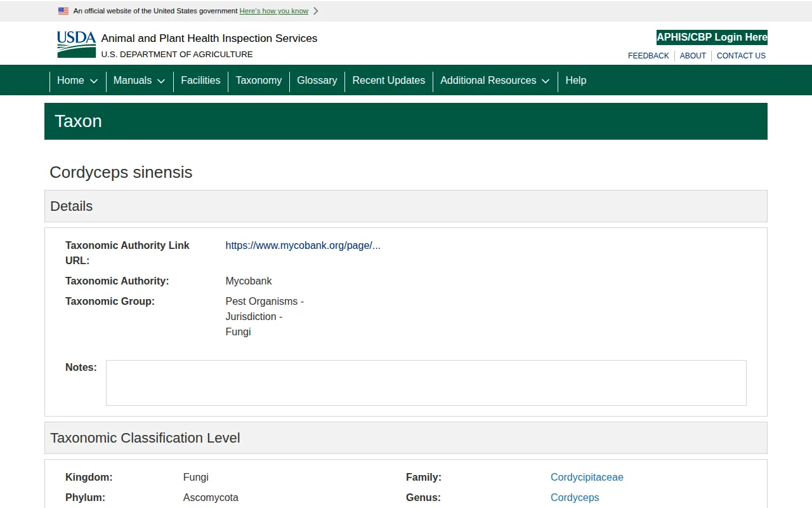Click the US flag icon
The height and width of the screenshot is (508, 812).
[x=63, y=11]
